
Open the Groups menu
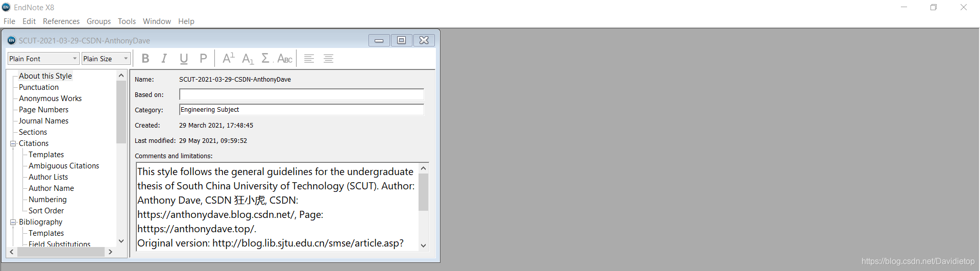coord(99,21)
